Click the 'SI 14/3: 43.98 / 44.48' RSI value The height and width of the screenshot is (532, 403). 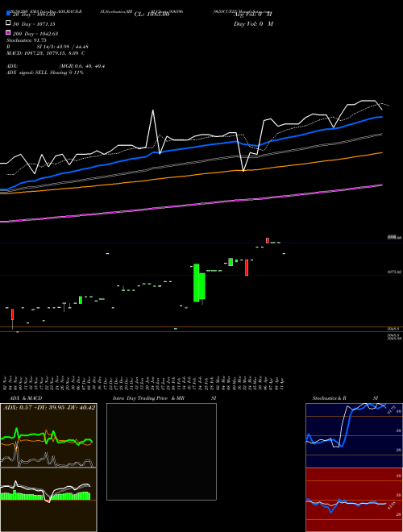tap(62, 47)
